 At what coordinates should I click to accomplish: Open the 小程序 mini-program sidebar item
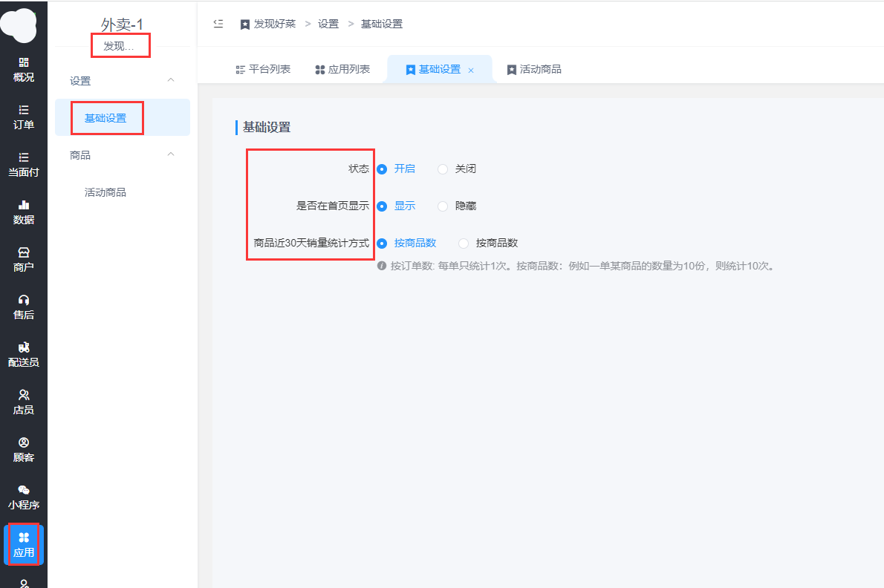pos(24,497)
